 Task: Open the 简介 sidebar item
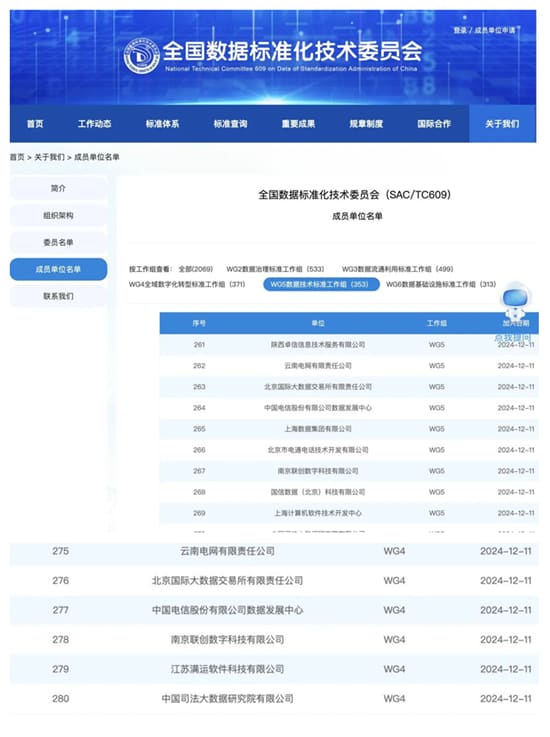pos(58,188)
